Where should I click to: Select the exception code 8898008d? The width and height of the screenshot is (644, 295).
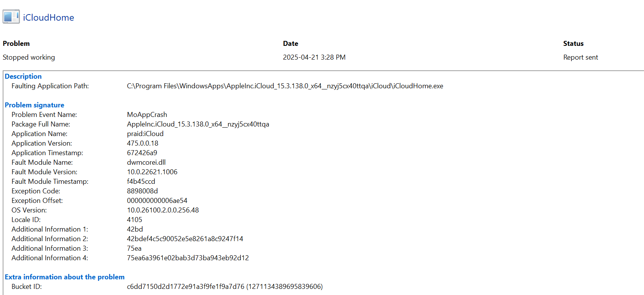[142, 191]
